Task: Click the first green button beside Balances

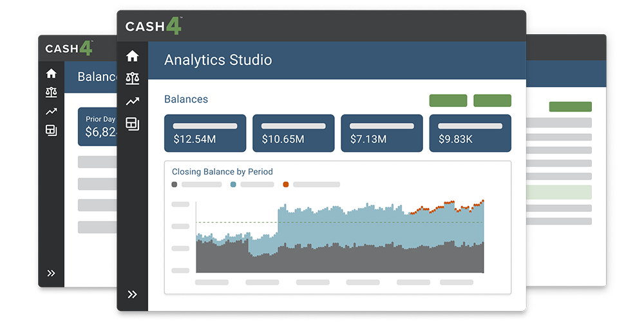Action: coord(448,100)
